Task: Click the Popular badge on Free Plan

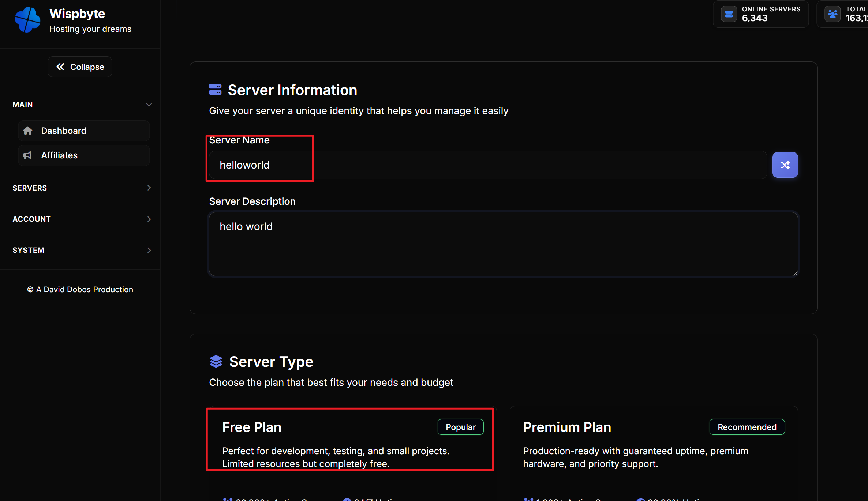Action: click(461, 427)
